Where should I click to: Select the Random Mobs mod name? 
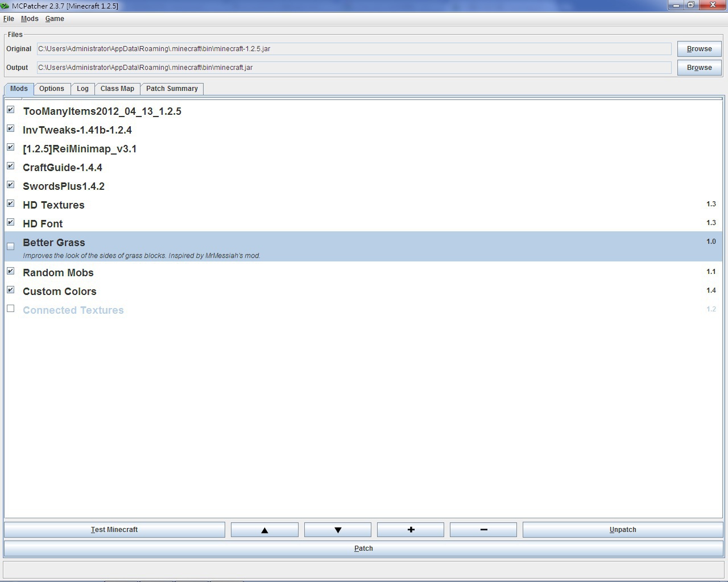58,273
